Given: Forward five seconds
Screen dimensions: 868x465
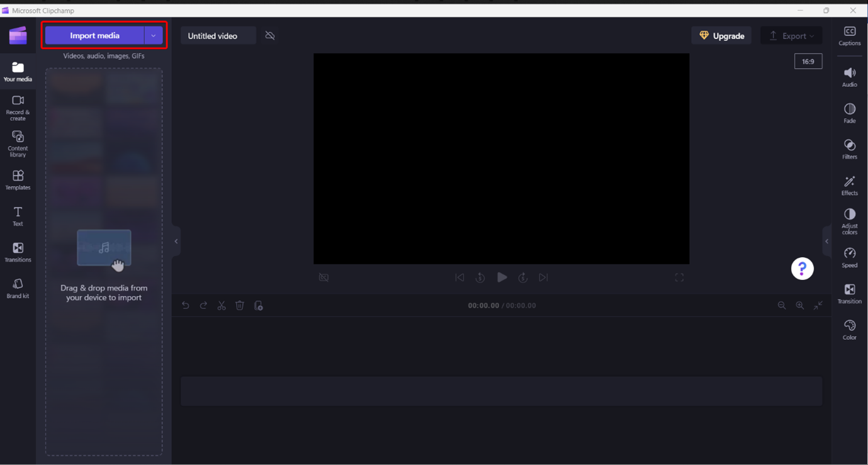Looking at the screenshot, I should [523, 277].
